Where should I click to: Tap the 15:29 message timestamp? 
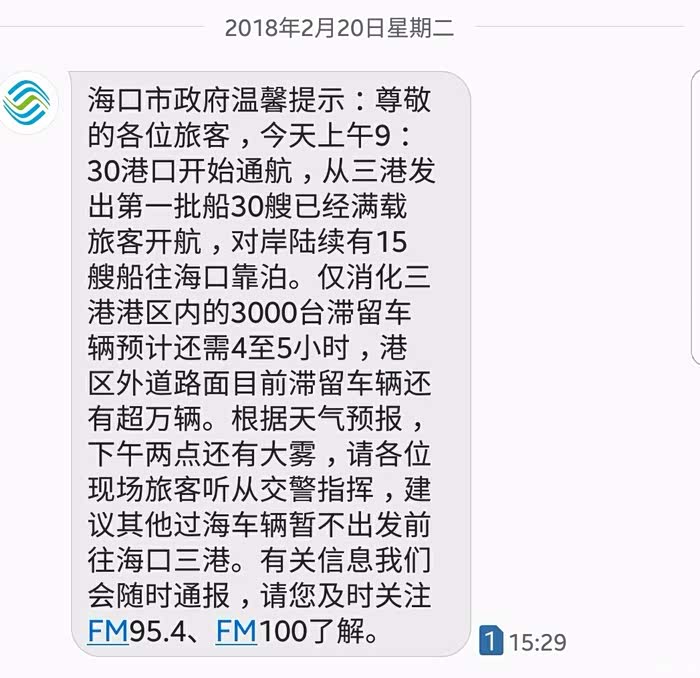tap(538, 643)
